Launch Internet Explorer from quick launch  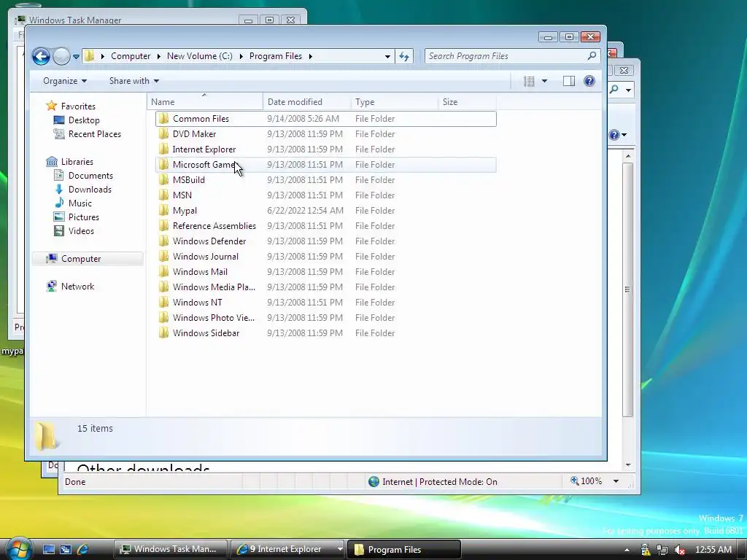(x=82, y=549)
